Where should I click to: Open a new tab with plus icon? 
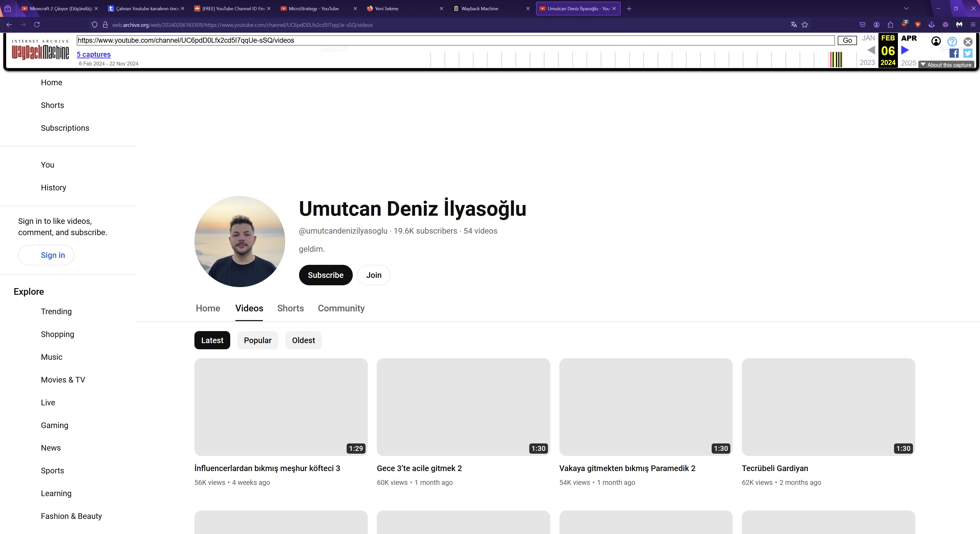click(x=629, y=8)
